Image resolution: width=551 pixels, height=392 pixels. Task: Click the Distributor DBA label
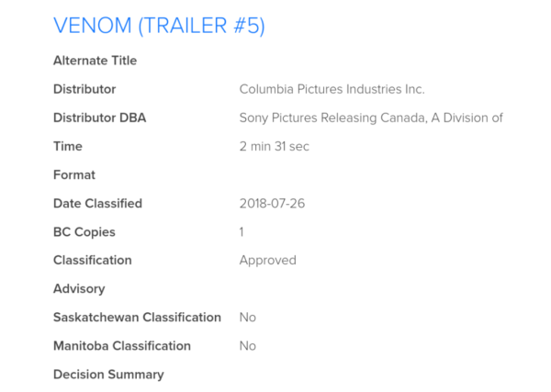pos(99,118)
